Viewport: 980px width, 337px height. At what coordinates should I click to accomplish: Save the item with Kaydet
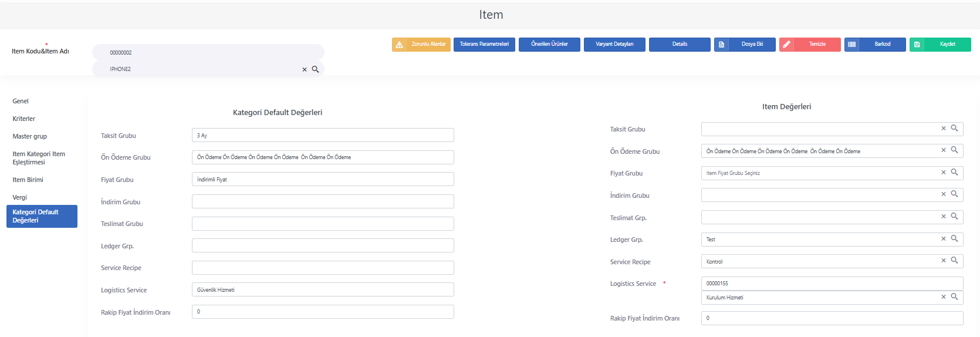pyautogui.click(x=940, y=45)
